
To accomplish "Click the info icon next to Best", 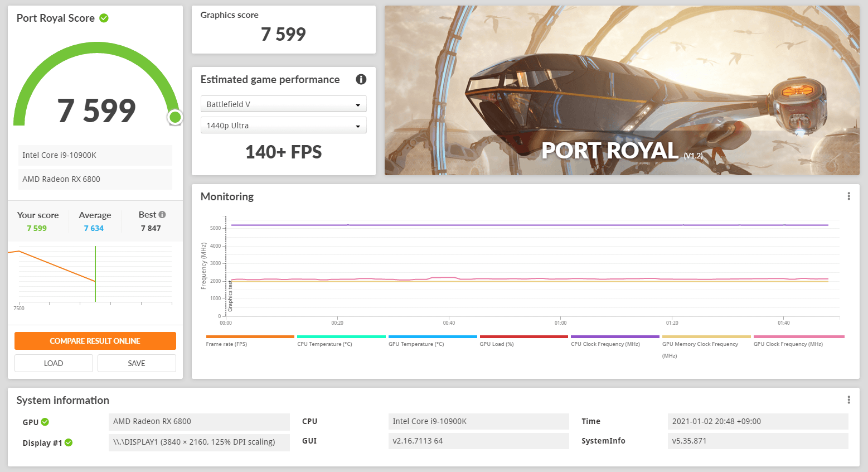I will coord(162,215).
